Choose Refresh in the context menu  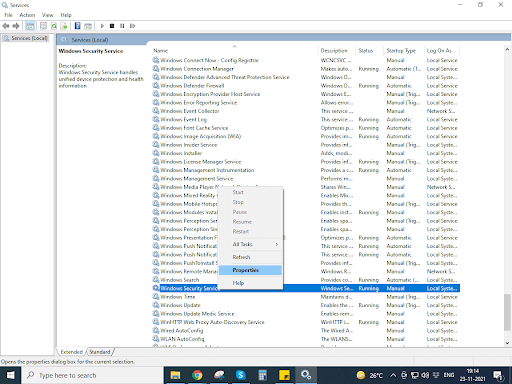point(250,257)
